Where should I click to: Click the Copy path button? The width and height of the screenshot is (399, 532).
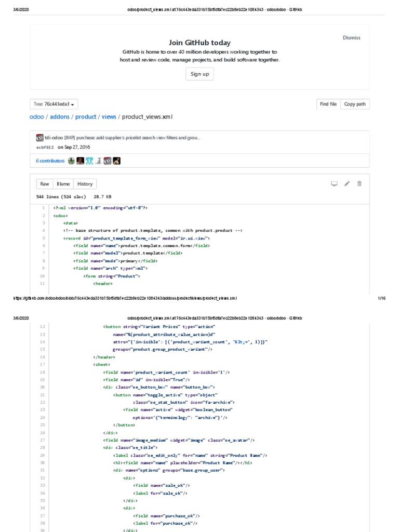coord(355,104)
